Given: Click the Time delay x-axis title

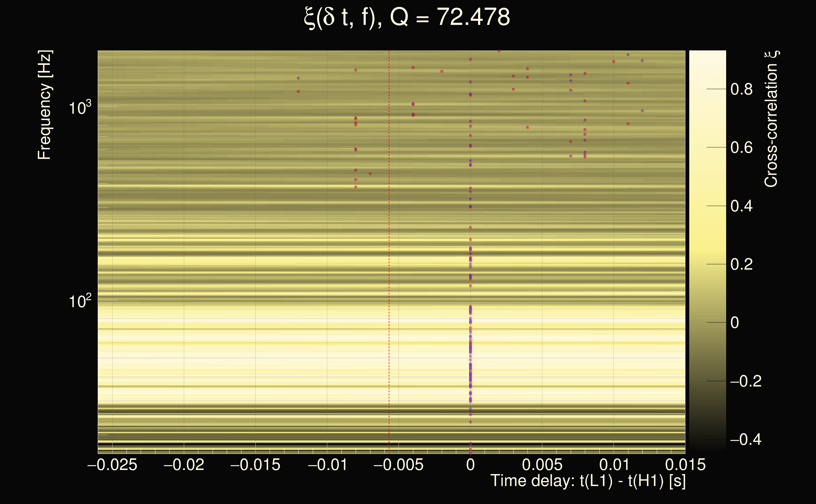Looking at the screenshot, I should click(588, 481).
